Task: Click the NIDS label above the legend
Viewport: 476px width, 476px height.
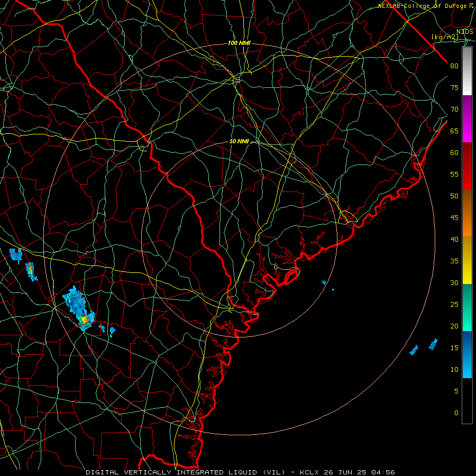Action: pos(465,31)
